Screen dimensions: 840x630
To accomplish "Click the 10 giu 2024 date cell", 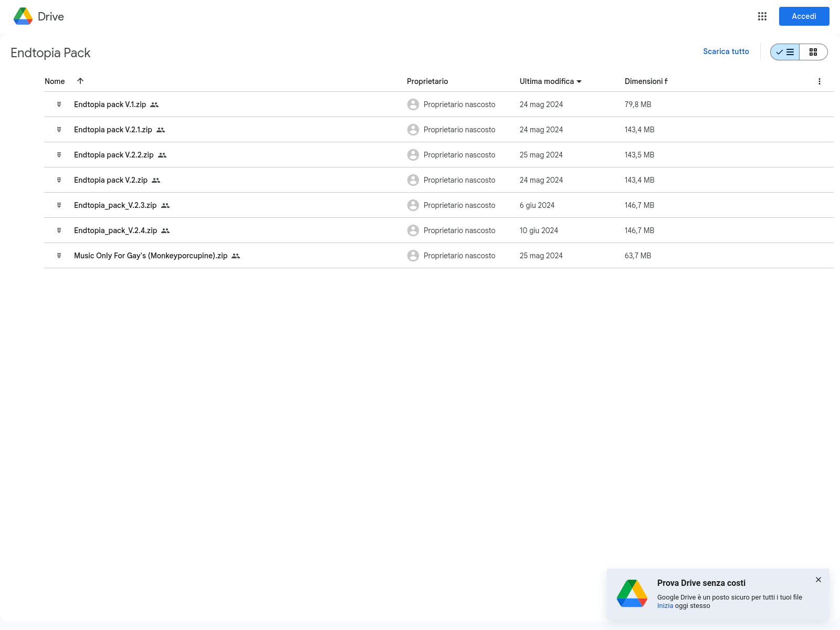I will 539,230.
